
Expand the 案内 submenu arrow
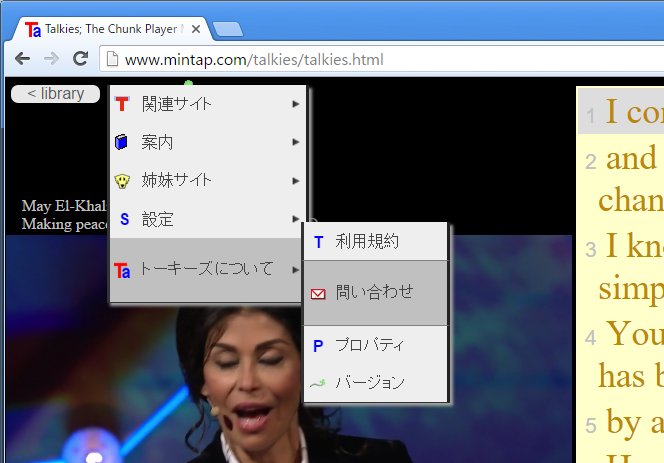[296, 143]
